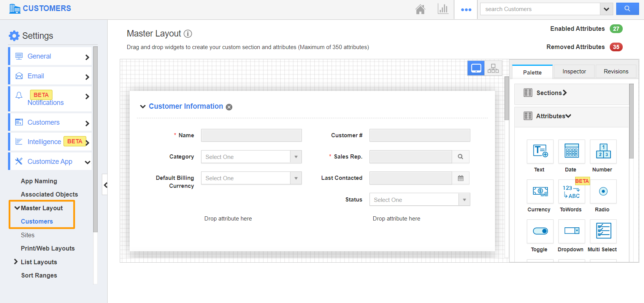
Task: Switch to hierarchy layout view icon
Action: pyautogui.click(x=493, y=68)
